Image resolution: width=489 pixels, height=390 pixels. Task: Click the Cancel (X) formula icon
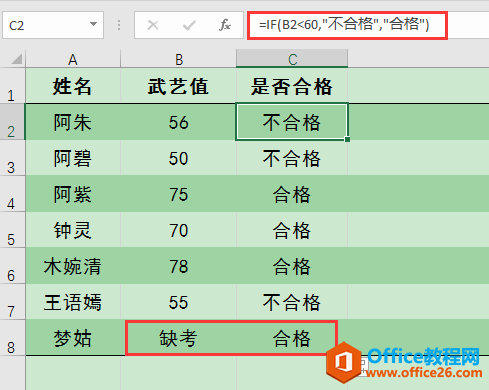tap(153, 25)
